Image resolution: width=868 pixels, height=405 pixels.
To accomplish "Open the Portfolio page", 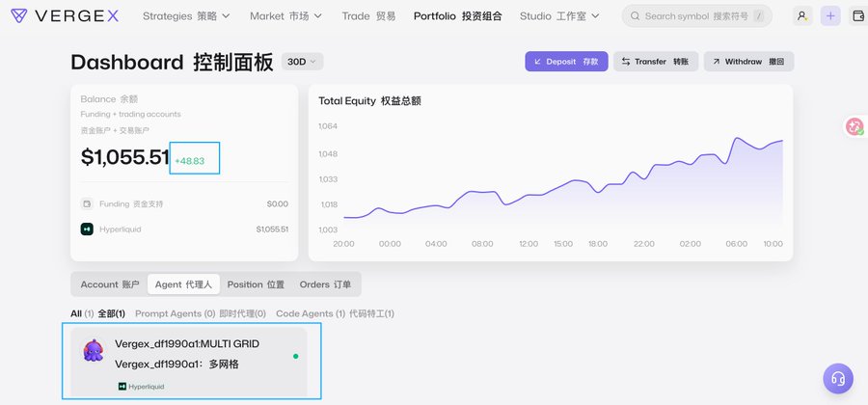I will [x=458, y=16].
